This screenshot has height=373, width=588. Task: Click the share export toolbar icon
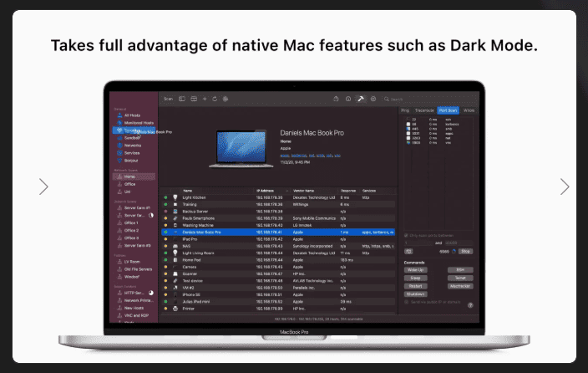pyautogui.click(x=336, y=99)
